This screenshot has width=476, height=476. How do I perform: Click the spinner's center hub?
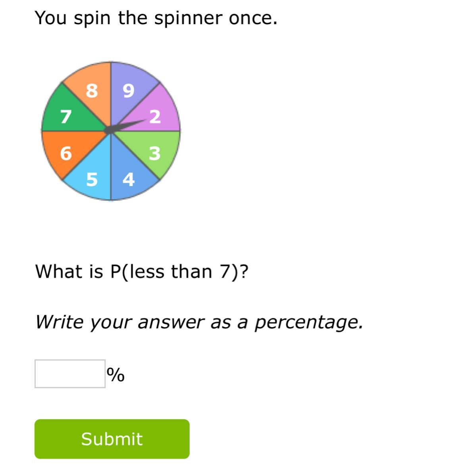click(x=109, y=129)
